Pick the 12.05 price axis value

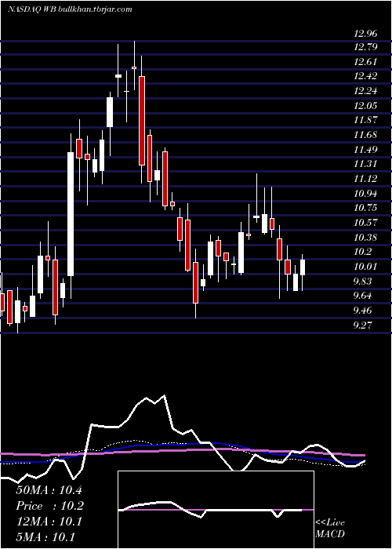[365, 105]
